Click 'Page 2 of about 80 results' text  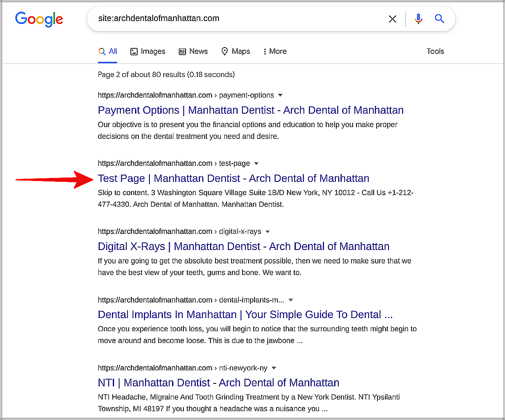click(x=166, y=74)
